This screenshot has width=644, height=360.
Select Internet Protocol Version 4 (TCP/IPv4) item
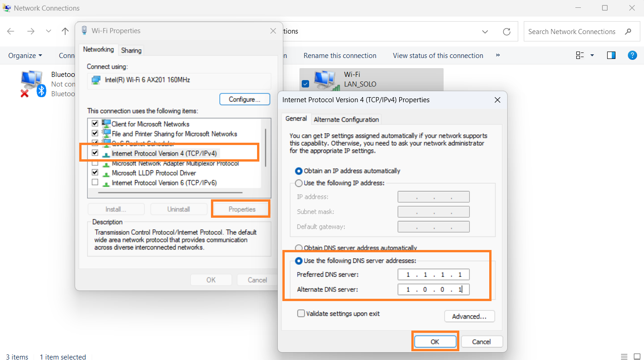[164, 153]
